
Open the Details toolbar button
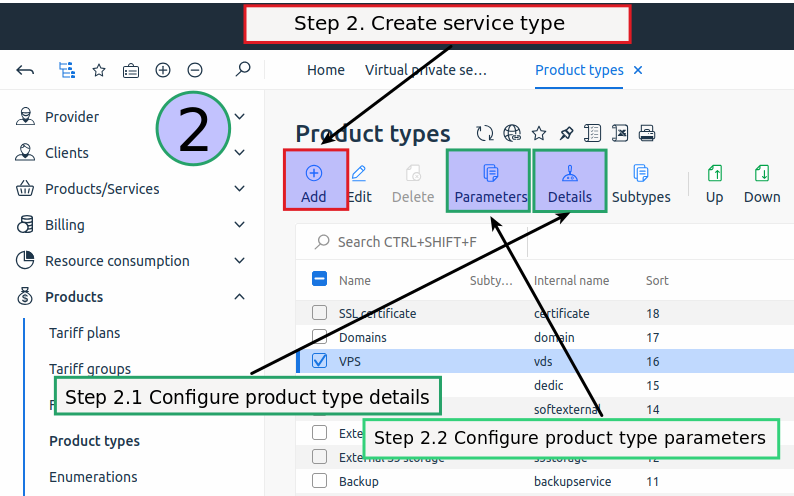(569, 182)
